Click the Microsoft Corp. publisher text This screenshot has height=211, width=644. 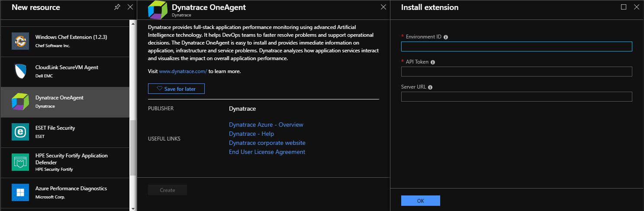[x=50, y=197]
